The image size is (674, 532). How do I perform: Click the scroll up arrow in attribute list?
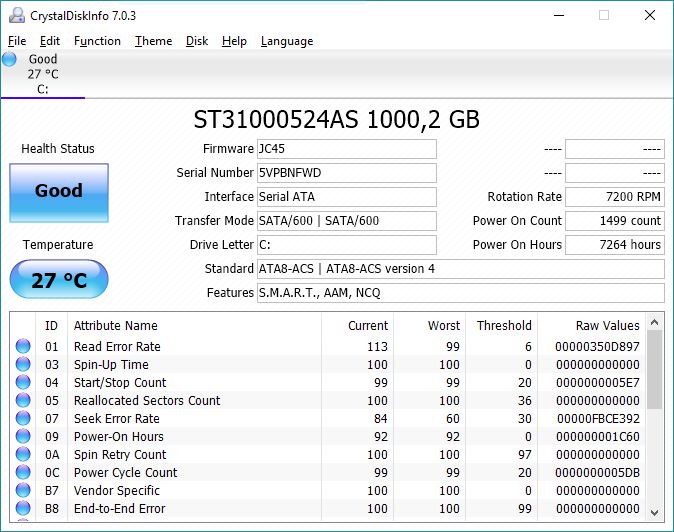tap(655, 322)
